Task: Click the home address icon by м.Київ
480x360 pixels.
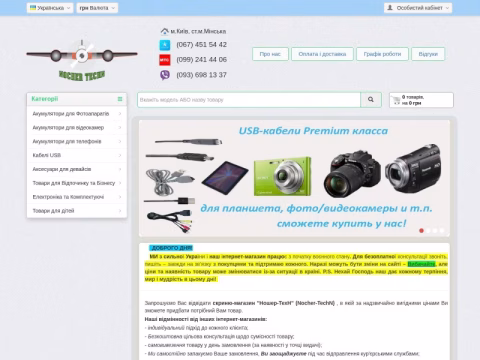Action: [165, 31]
